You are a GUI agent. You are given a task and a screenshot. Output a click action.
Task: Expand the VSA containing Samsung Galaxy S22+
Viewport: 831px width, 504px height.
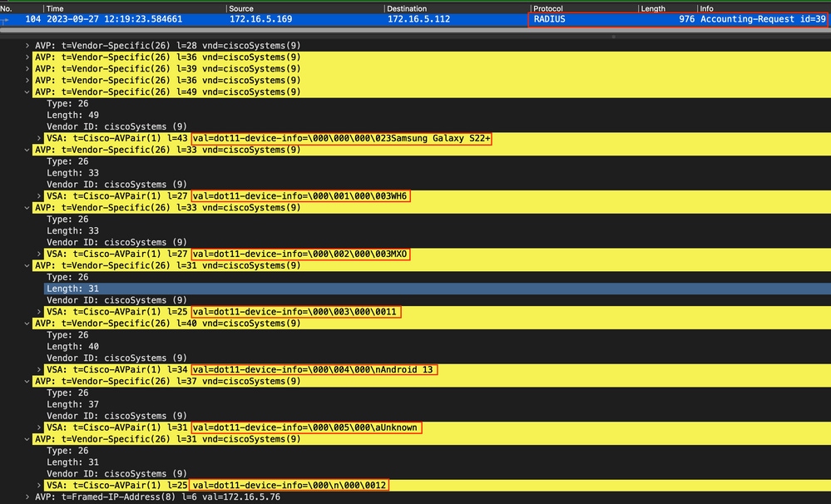tap(39, 138)
